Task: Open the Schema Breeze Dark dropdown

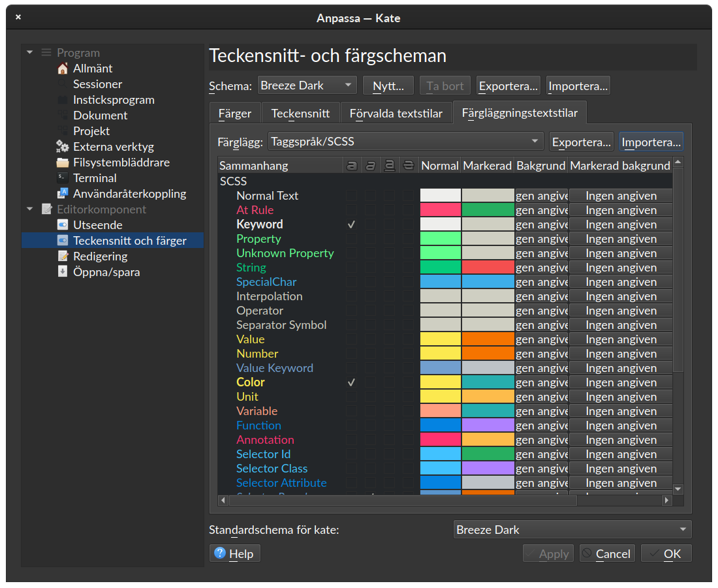Action: click(307, 85)
